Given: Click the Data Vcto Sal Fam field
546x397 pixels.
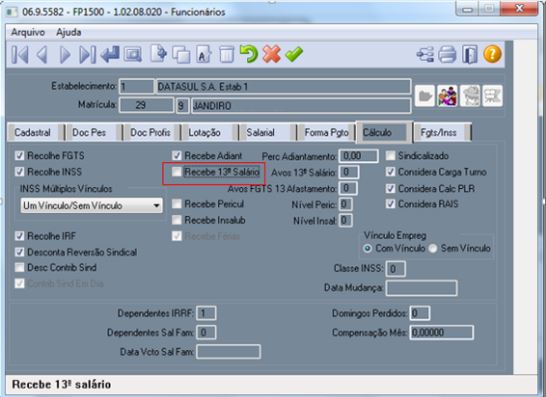Looking at the screenshot, I should (228, 352).
